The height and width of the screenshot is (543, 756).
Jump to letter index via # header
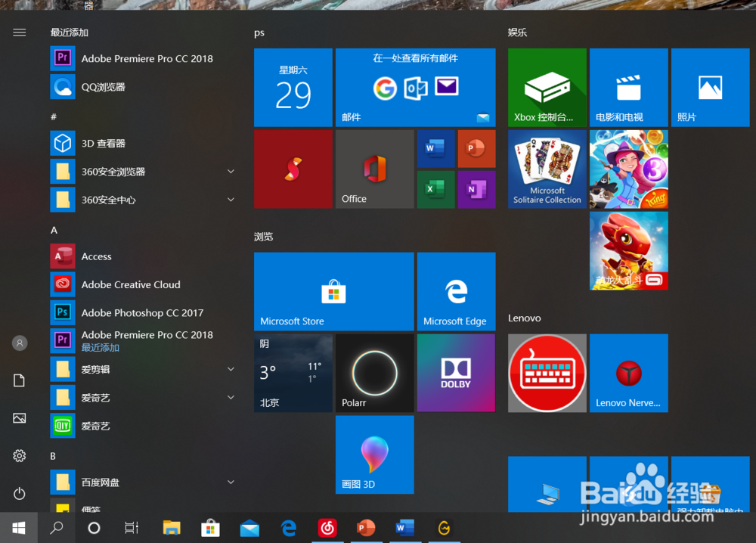pyautogui.click(x=54, y=116)
